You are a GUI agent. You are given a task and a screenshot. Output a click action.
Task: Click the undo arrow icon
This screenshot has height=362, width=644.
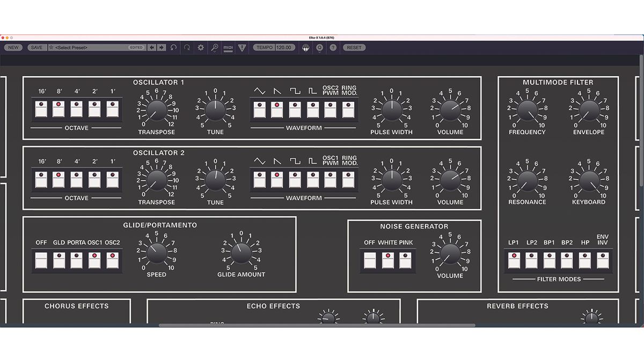click(173, 47)
